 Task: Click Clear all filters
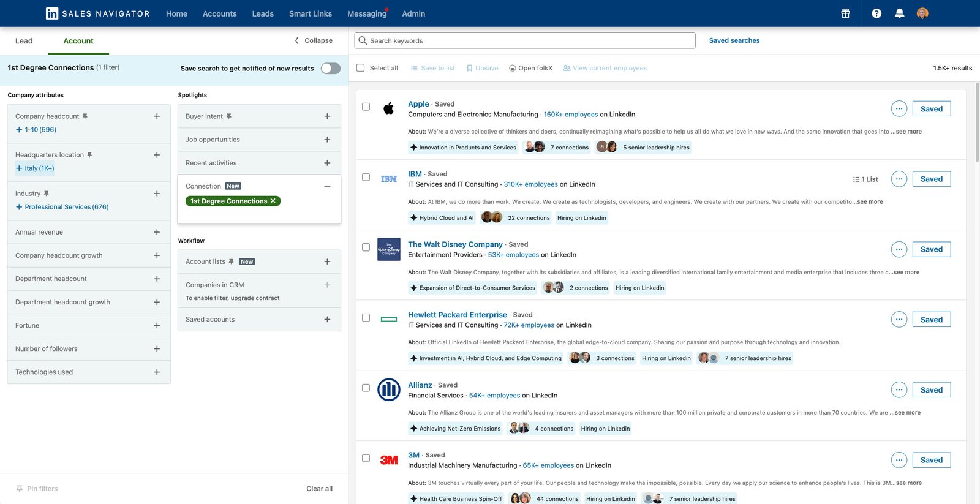point(319,489)
